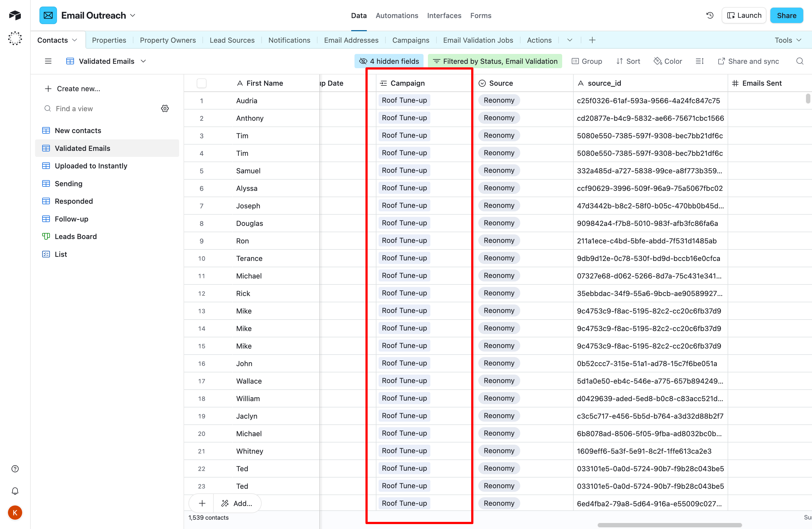The width and height of the screenshot is (812, 529).
Task: Open the base history clock icon
Action: click(710, 15)
